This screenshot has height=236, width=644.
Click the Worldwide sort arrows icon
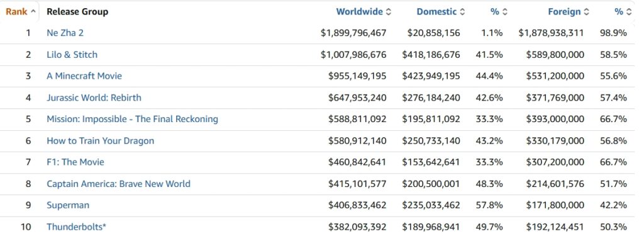[389, 12]
